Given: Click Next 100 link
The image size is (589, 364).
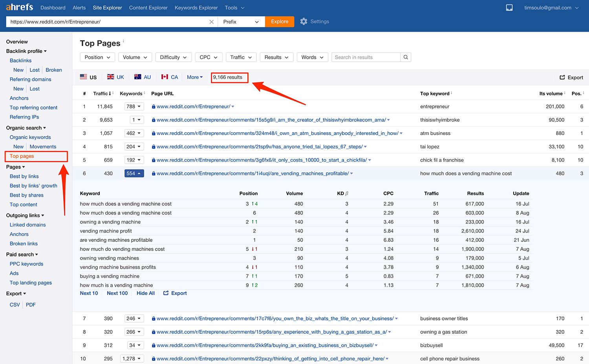Looking at the screenshot, I should (117, 293).
